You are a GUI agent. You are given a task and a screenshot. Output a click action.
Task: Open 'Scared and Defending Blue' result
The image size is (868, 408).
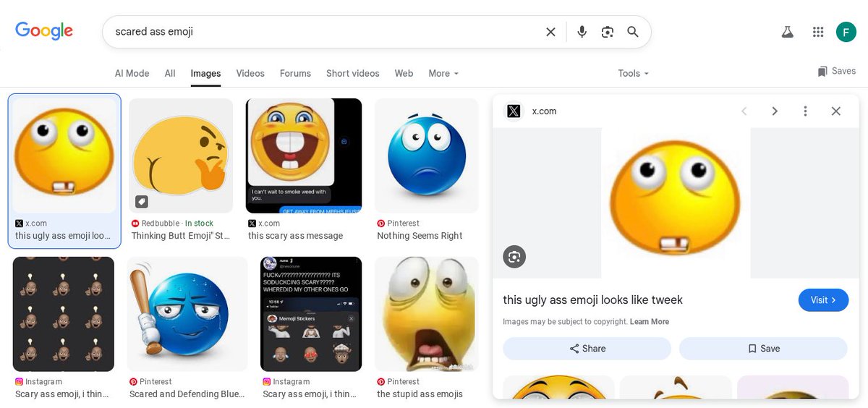pos(187,394)
